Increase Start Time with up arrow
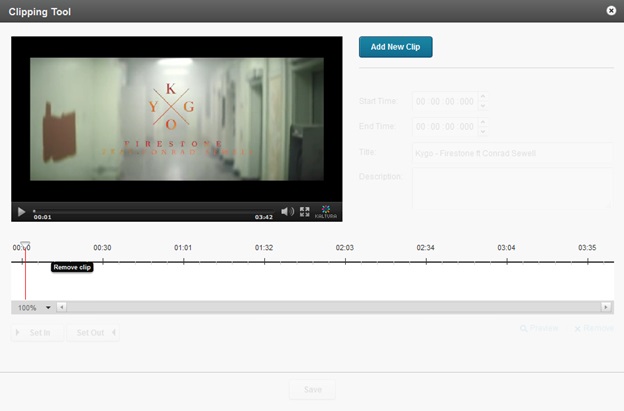The width and height of the screenshot is (624, 411). [483, 97]
